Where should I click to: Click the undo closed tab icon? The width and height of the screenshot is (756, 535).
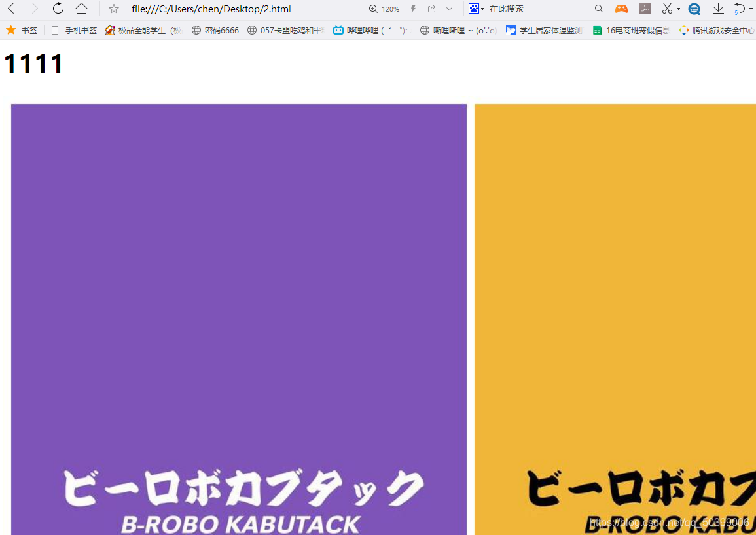click(740, 9)
